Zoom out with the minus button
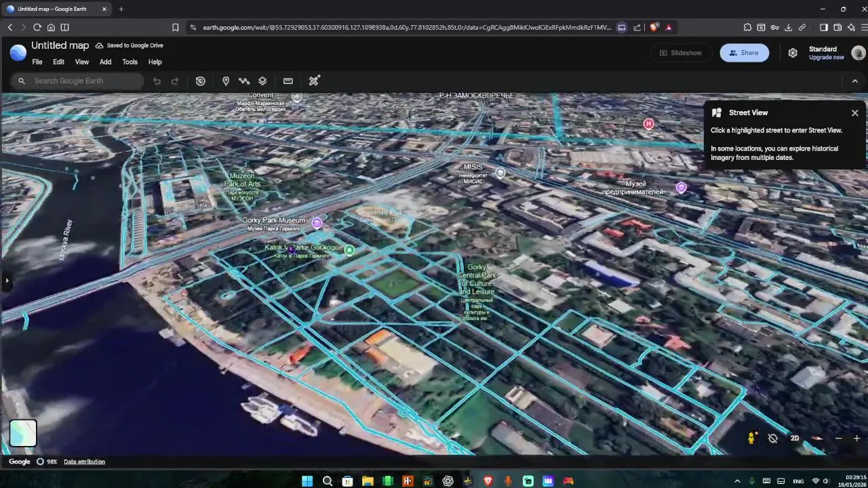Viewport: 868px width, 488px height. [838, 439]
